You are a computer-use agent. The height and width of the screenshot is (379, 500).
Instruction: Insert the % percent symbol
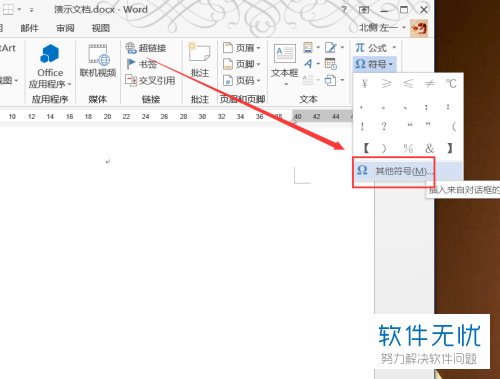point(408,148)
